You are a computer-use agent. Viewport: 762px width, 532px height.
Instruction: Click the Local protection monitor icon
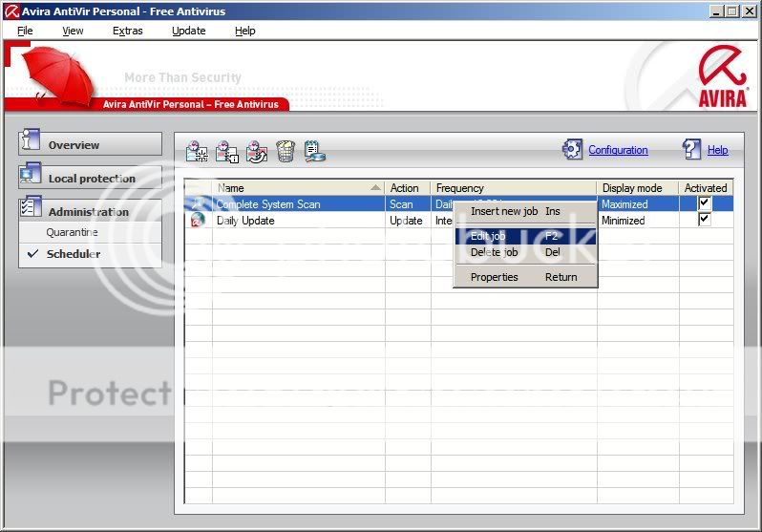(31, 174)
